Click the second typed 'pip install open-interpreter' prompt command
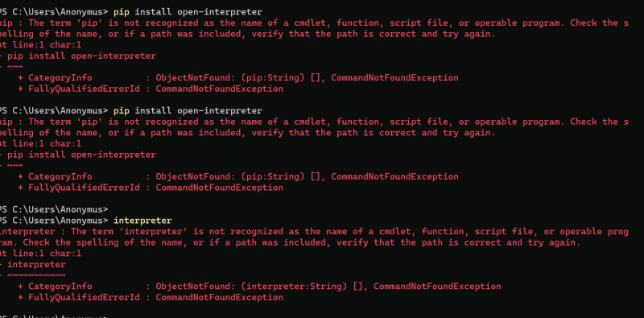Viewport: 644px width, 318px height. tap(188, 110)
